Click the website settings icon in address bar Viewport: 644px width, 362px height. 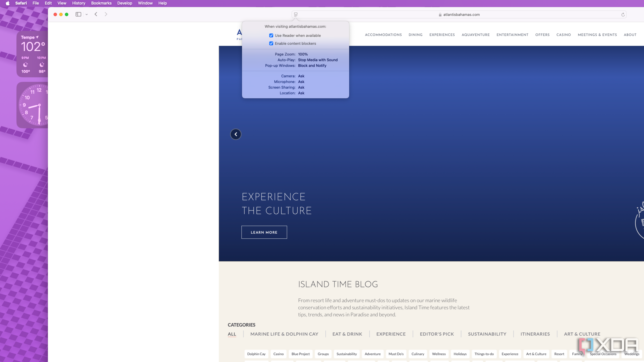[296, 15]
